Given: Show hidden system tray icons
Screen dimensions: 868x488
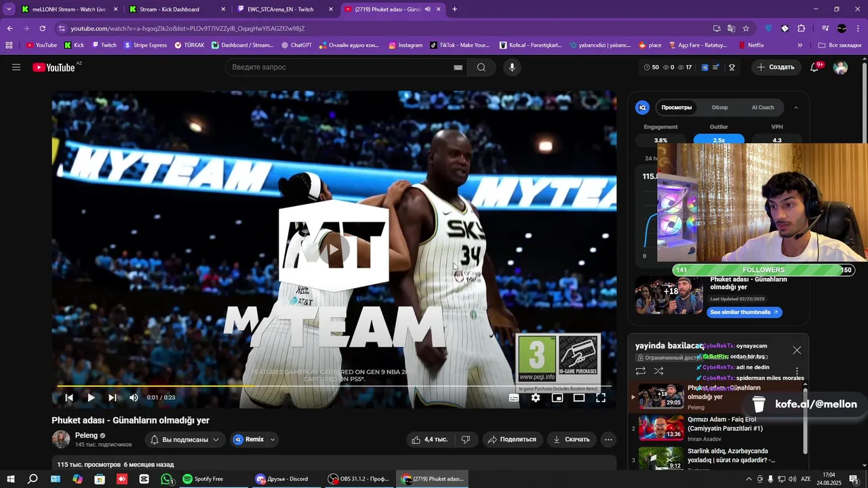Looking at the screenshot, I should point(749,479).
